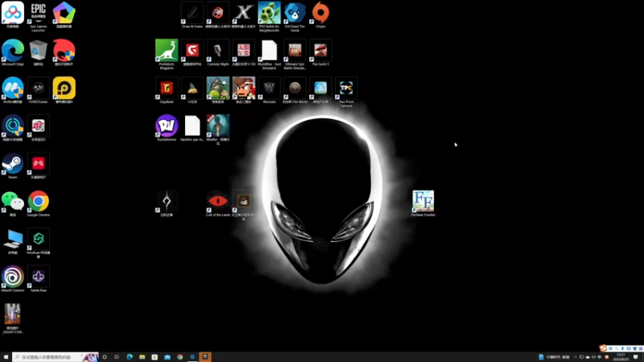This screenshot has height=362, width=644.
Task: Open the orange highlighted taskbar app
Action: click(x=205, y=357)
